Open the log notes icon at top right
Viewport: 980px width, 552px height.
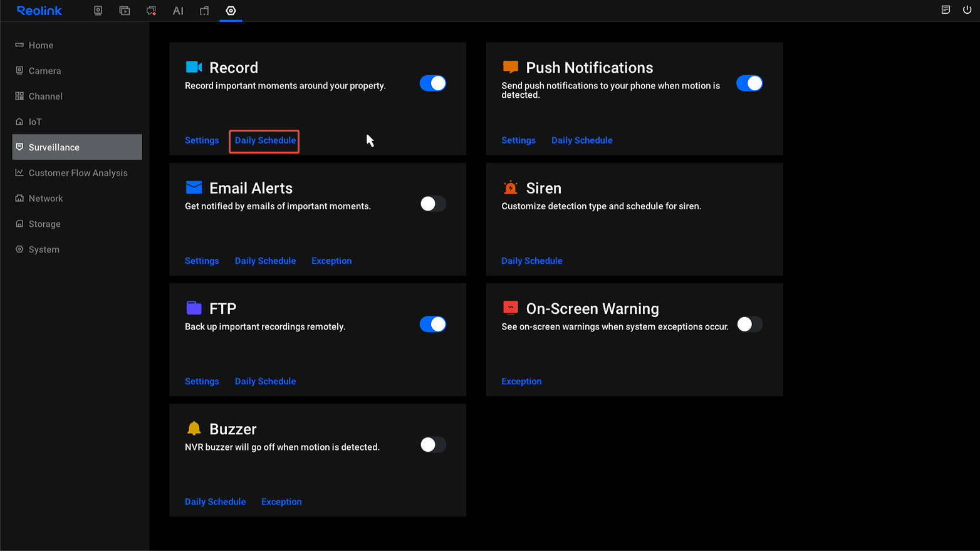[946, 9]
